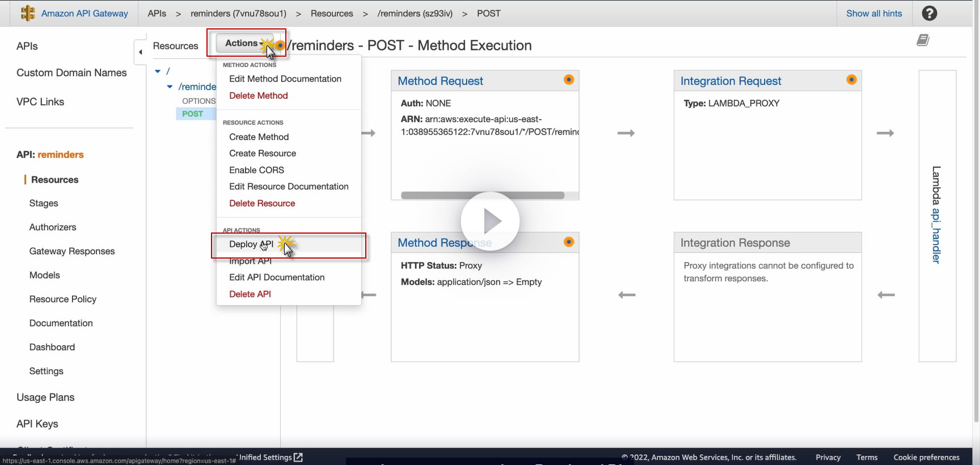Open Documentation in the sidebar
Image resolution: width=980 pixels, height=465 pixels.
point(61,323)
